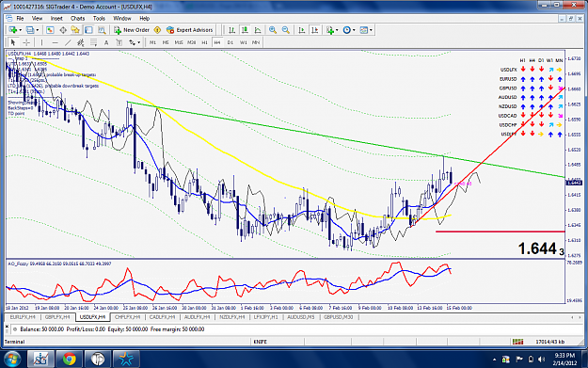Select the Text Label tool

[x=119, y=42]
